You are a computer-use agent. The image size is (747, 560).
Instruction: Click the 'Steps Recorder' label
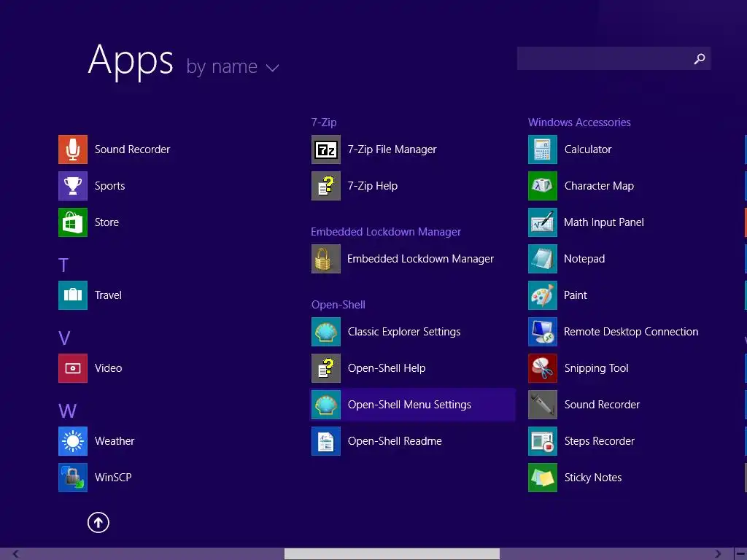[x=600, y=441]
